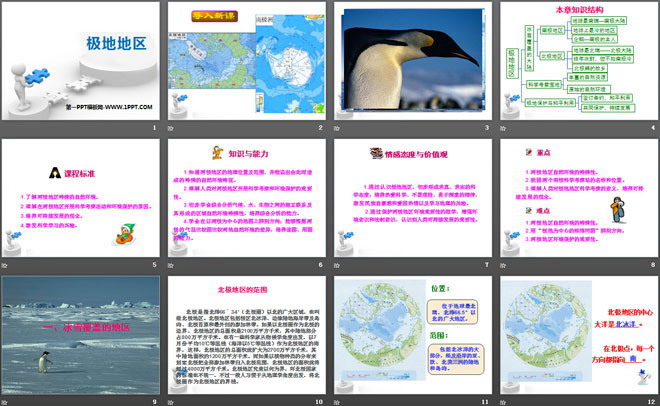Image resolution: width=660 pixels, height=406 pixels.
Task: Click the 位置 label on slide 11
Action: point(440,288)
